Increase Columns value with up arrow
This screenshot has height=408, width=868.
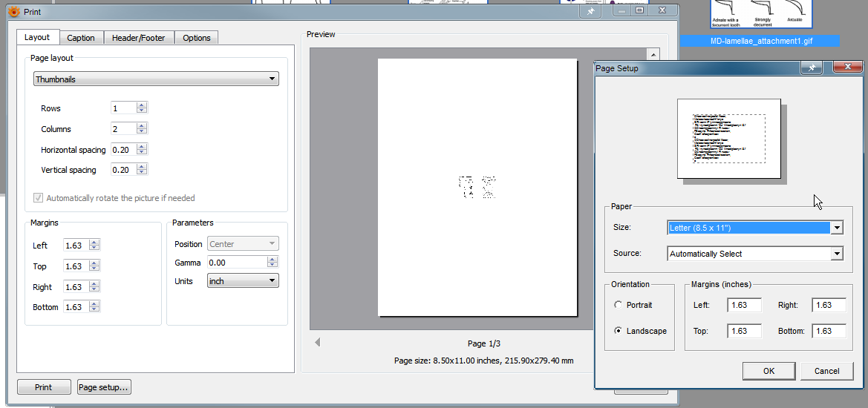click(x=142, y=125)
